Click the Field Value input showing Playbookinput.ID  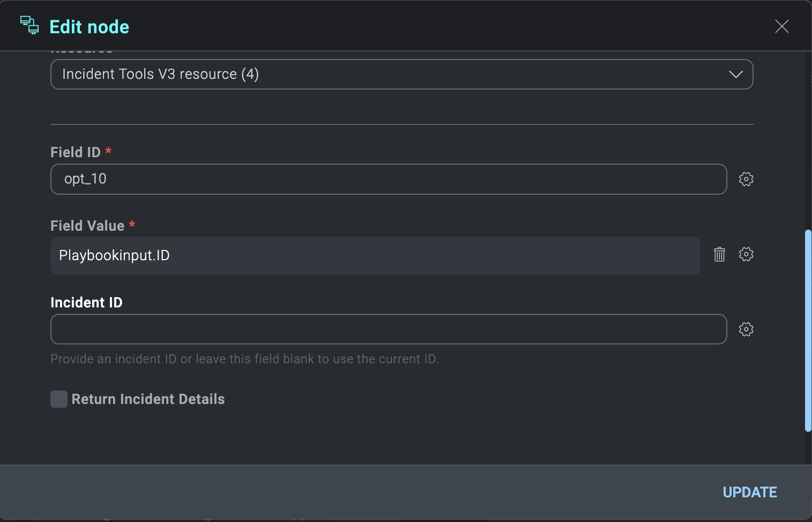coord(375,256)
